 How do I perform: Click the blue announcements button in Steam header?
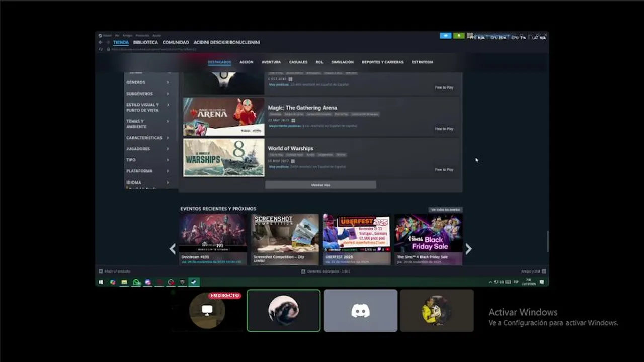pyautogui.click(x=445, y=36)
